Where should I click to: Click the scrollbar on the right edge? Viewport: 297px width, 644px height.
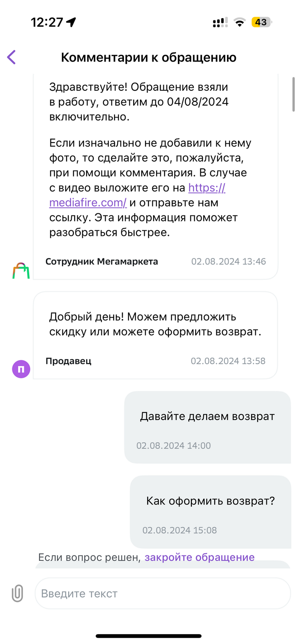point(293,94)
